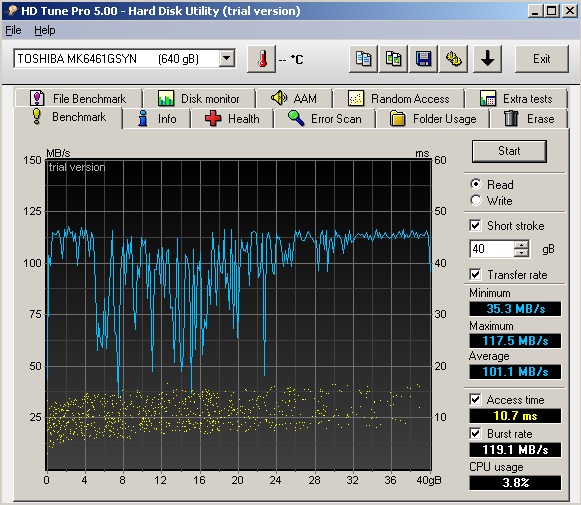The height and width of the screenshot is (505, 581).
Task: Expand the TOSHIBA drive selection dropdown
Action: tap(227, 59)
